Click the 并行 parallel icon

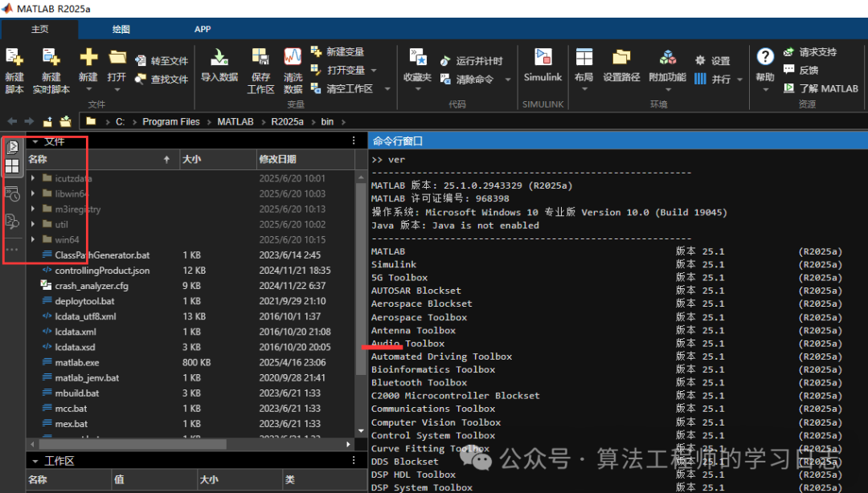(x=700, y=79)
